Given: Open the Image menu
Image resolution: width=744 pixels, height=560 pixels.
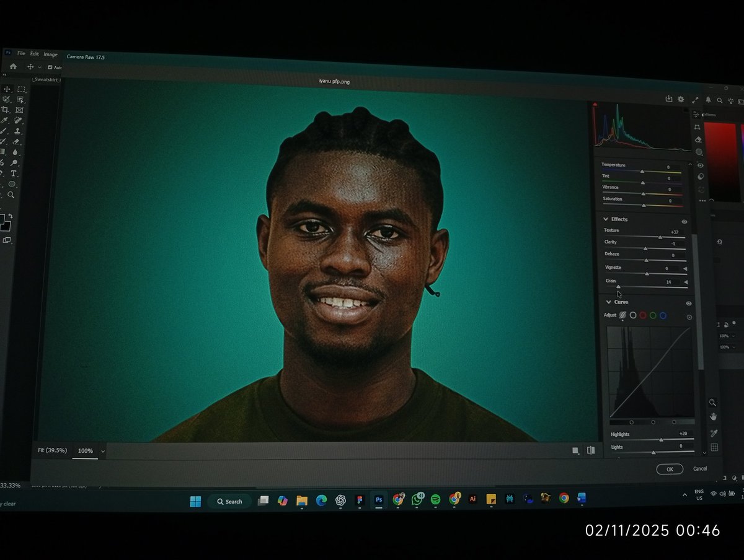Looking at the screenshot, I should point(50,55).
